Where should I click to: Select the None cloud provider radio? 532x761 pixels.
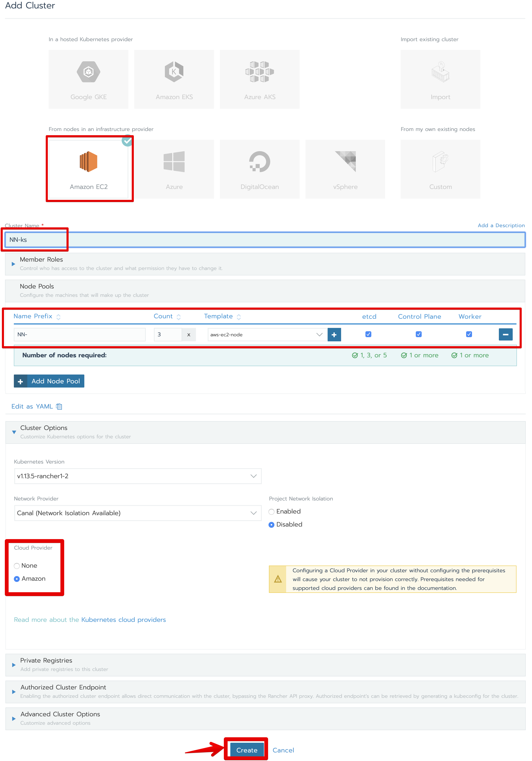tap(17, 566)
